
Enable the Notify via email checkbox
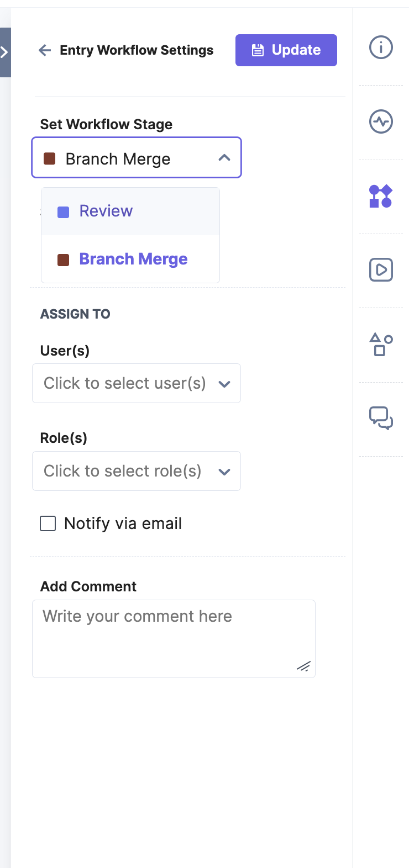[48, 523]
